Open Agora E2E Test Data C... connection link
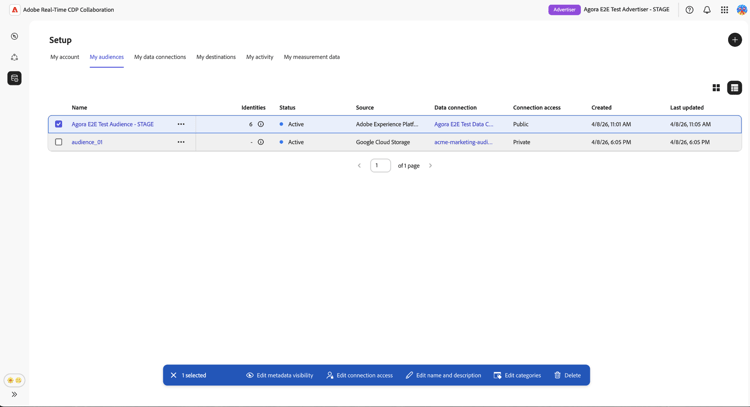The image size is (750, 407). pos(463,124)
